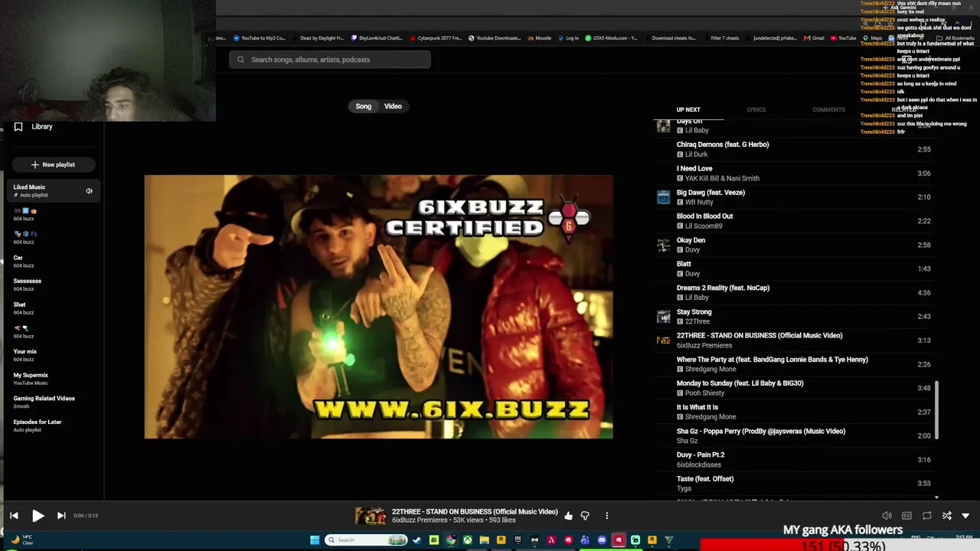Switch to Song mode
This screenshot has height=551, width=980.
point(363,106)
